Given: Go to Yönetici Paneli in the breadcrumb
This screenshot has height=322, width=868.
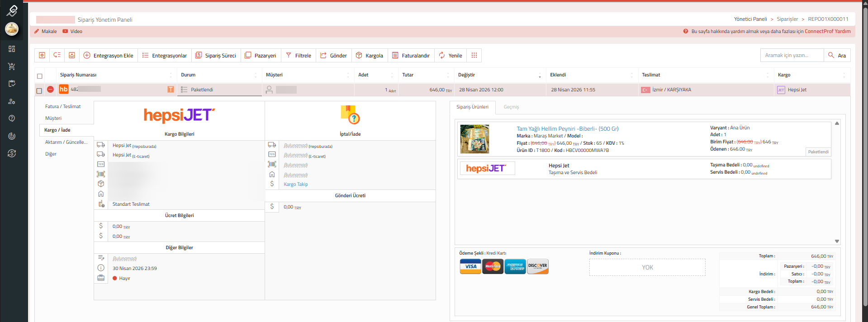Looking at the screenshot, I should pos(750,19).
